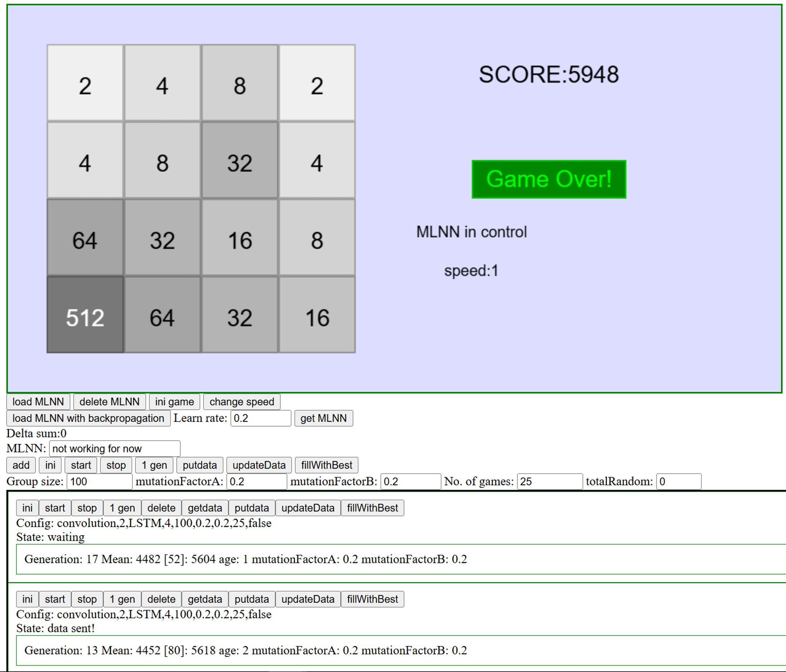Click the get MLNN button

tap(323, 418)
